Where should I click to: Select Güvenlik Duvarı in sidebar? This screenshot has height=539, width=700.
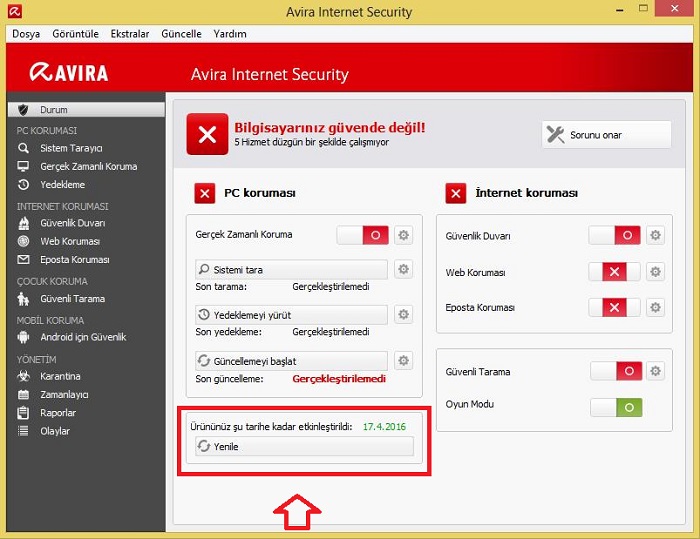point(72,223)
